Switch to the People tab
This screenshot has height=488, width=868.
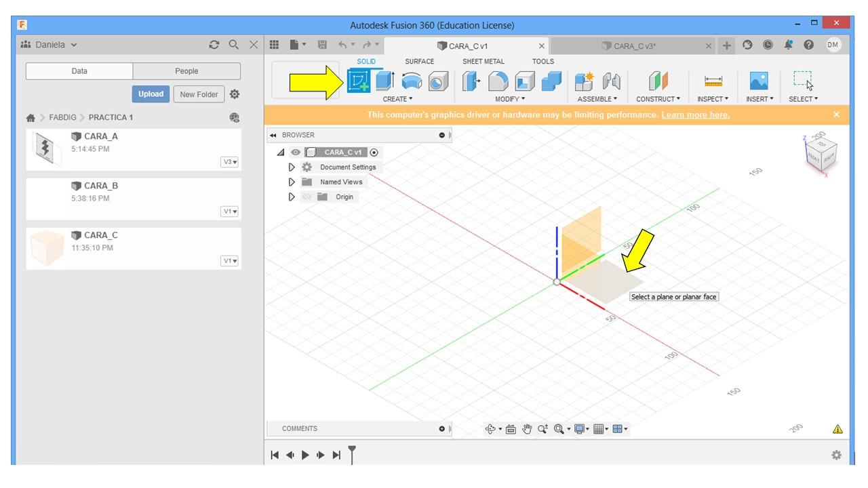pos(186,71)
